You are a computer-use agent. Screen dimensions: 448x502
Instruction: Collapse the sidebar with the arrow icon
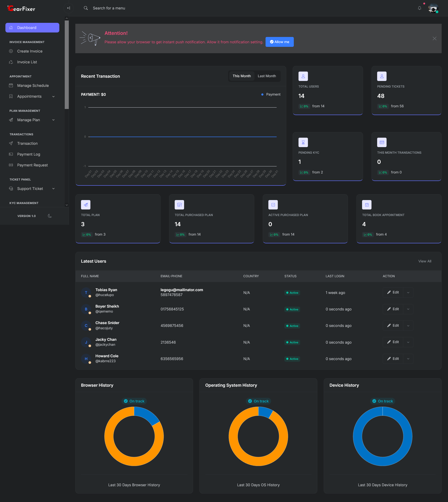(x=69, y=8)
